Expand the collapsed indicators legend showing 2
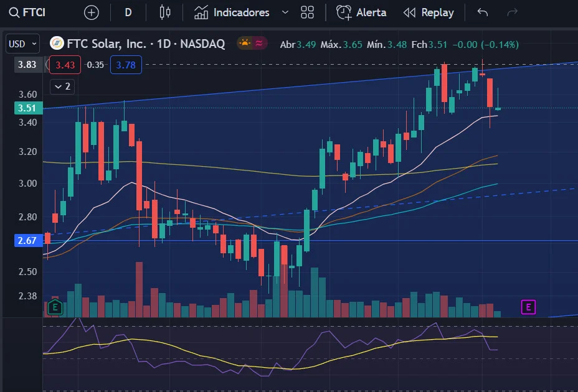Image resolution: width=578 pixels, height=392 pixels. [x=62, y=86]
